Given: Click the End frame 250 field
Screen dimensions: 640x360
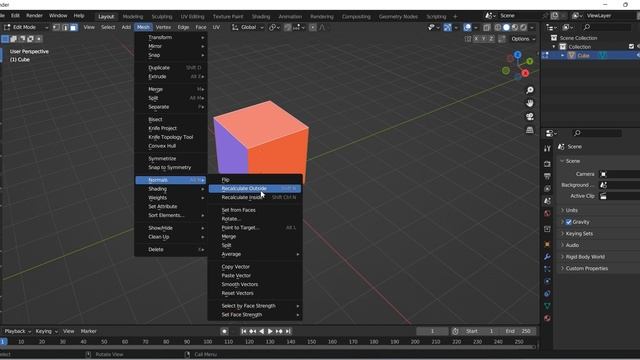Looking at the screenshot, I should (x=519, y=331).
